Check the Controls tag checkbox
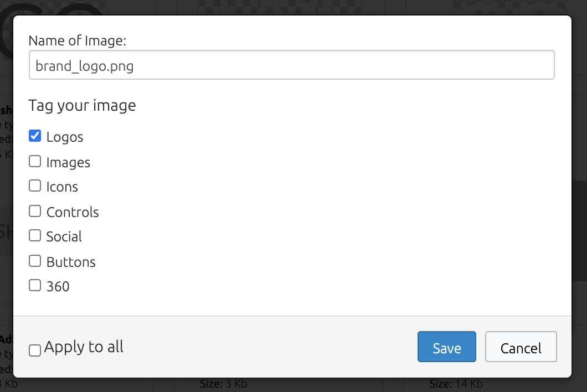Viewport: 587px width, 392px height. tap(35, 211)
